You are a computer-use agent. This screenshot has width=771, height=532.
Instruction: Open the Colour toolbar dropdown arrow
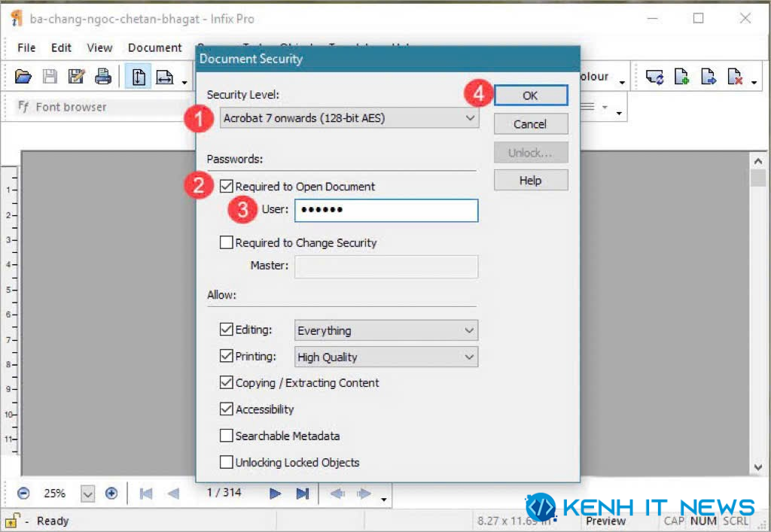tap(622, 82)
